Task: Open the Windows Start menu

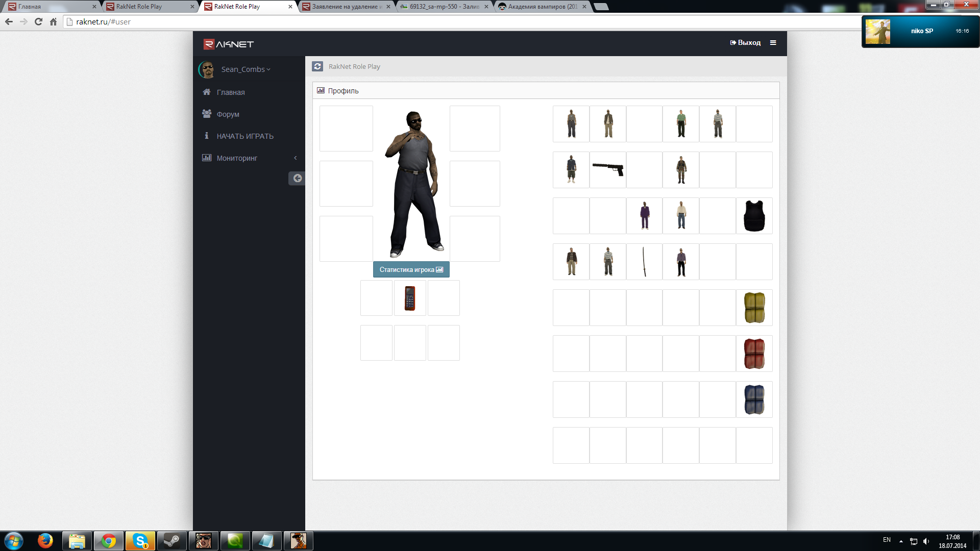Action: (14, 541)
